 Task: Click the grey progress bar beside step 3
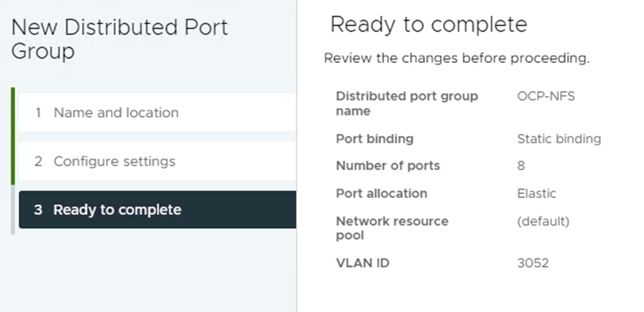13,210
